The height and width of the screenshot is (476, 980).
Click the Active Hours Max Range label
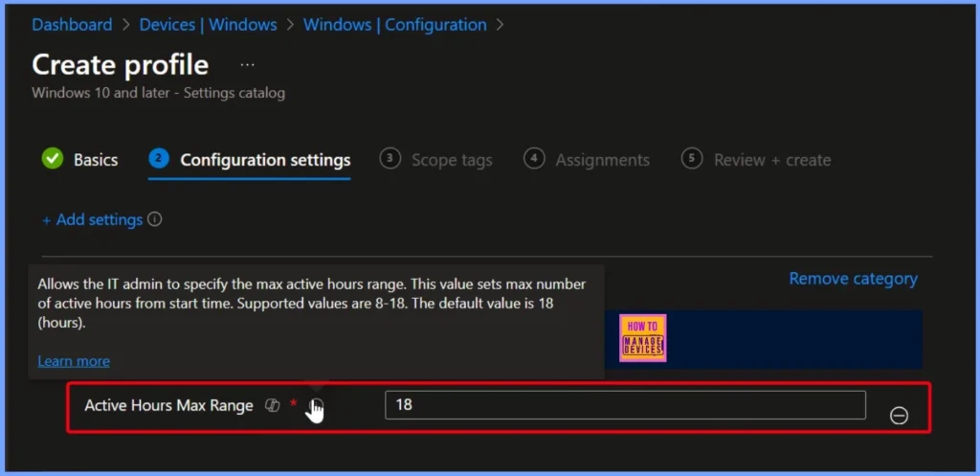[168, 405]
